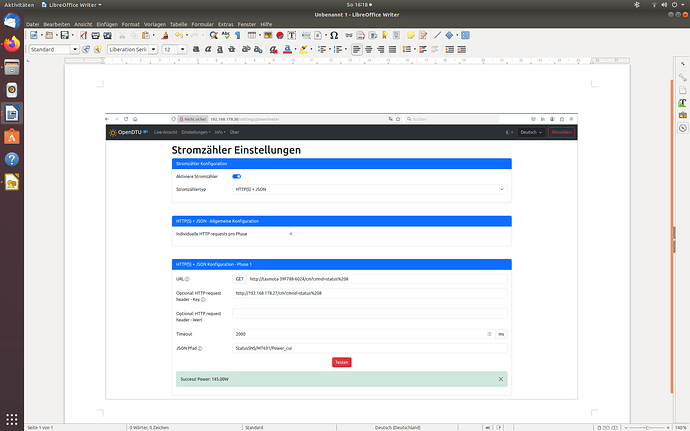The height and width of the screenshot is (431, 690).
Task: Insert a page break
Action: (x=306, y=35)
